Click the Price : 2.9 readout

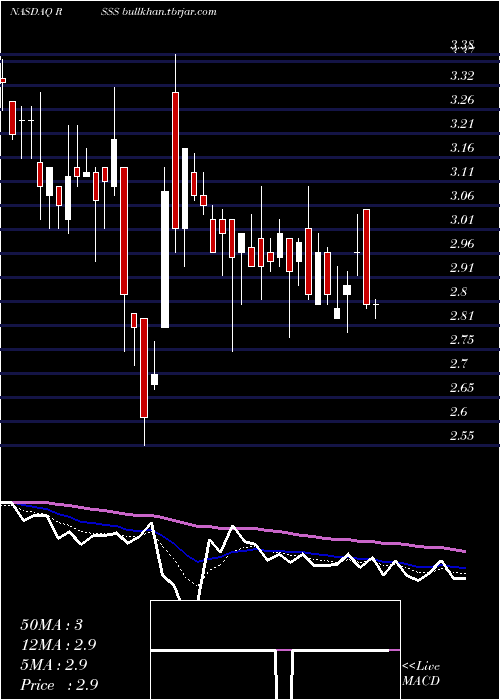tap(59, 685)
